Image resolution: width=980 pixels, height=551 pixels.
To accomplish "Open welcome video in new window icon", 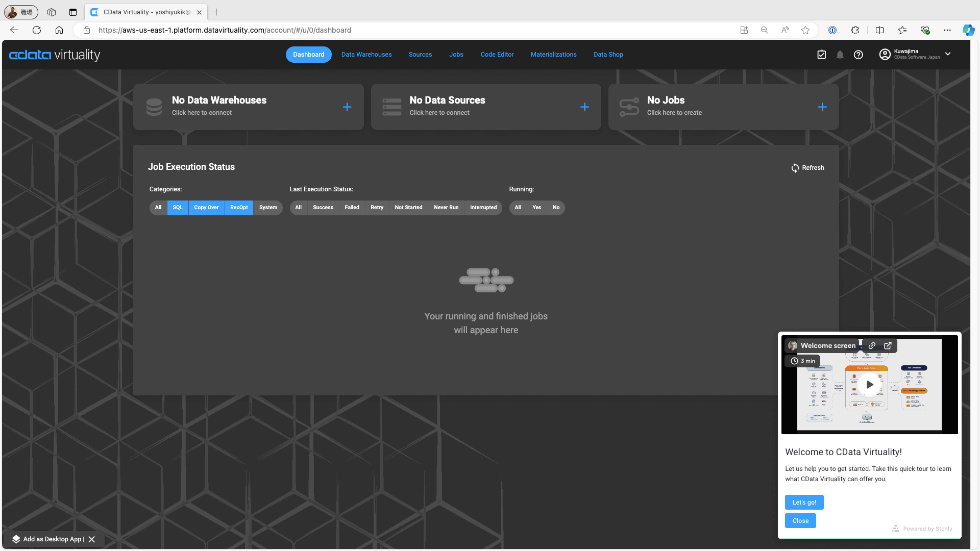I will point(888,346).
